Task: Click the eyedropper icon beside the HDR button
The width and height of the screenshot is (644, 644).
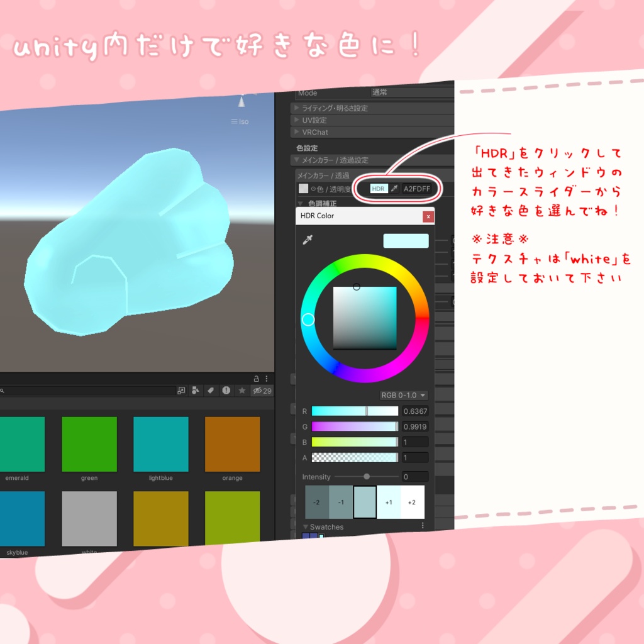Action: [394, 188]
